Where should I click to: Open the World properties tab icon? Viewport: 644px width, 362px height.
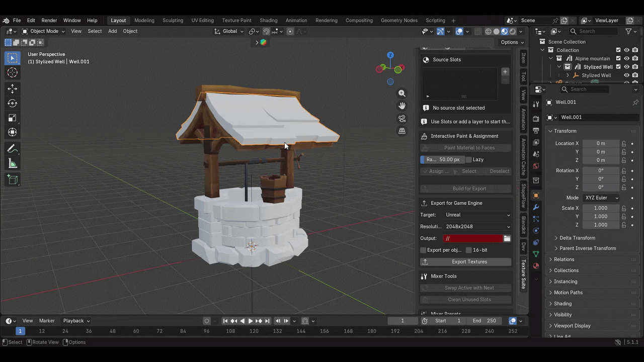click(x=536, y=166)
